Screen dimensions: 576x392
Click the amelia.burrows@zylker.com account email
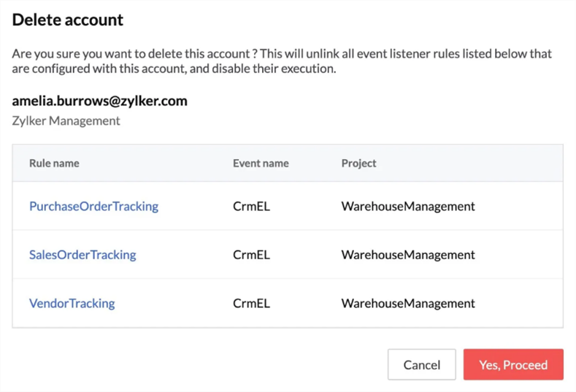pos(99,101)
